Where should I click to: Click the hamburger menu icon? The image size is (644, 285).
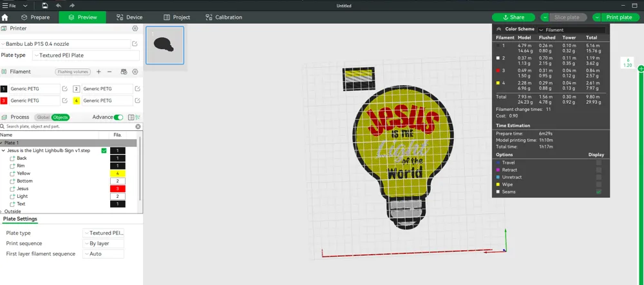(5, 6)
